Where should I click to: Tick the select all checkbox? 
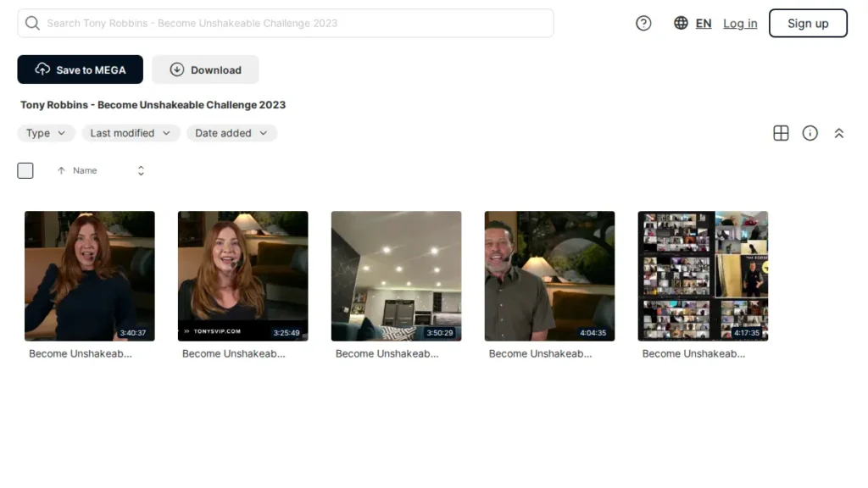tap(25, 170)
